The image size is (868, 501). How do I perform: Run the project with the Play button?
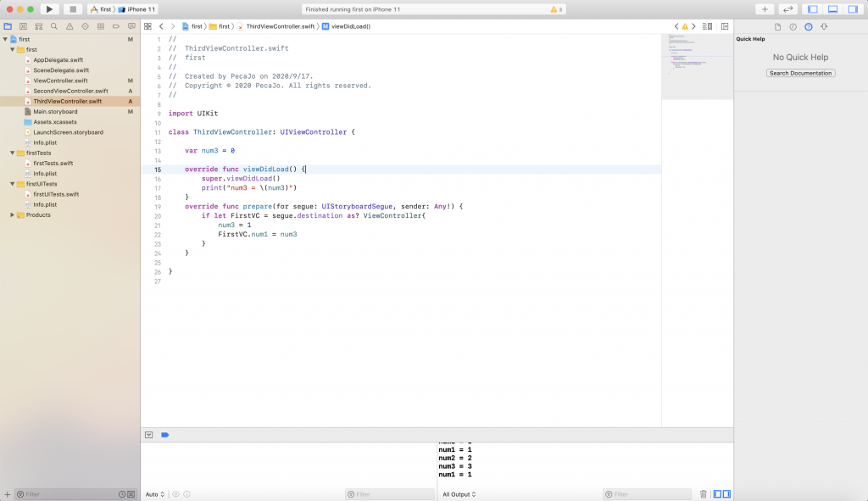[x=49, y=9]
